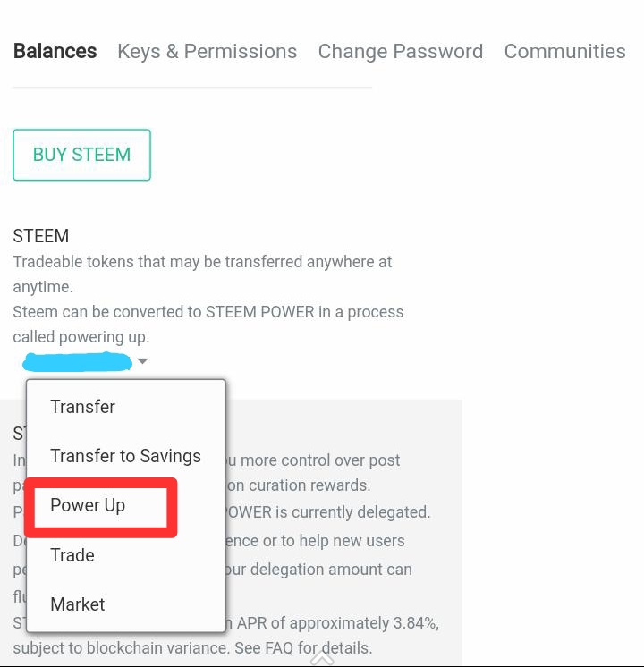Select Transfer from the dropdown menu
This screenshot has height=667, width=644.
tap(83, 407)
